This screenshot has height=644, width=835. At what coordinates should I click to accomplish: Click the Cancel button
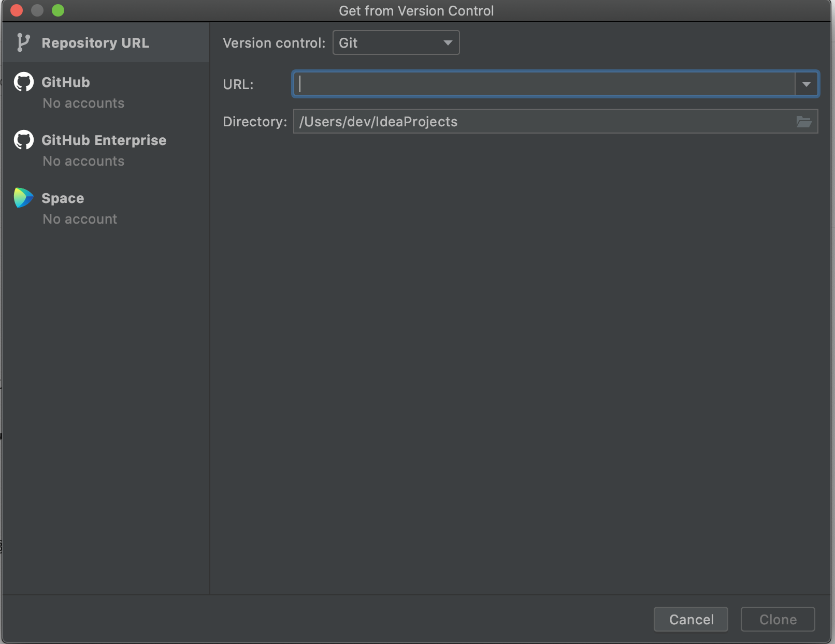[691, 619]
